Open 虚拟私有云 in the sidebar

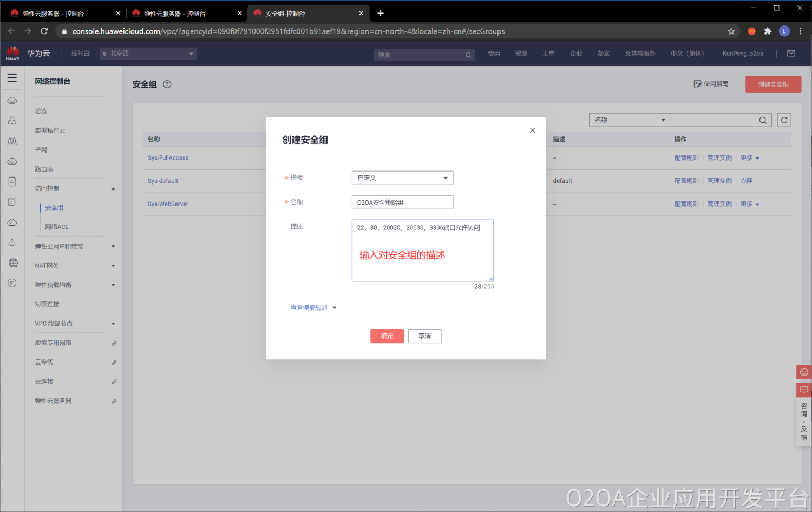click(x=50, y=130)
